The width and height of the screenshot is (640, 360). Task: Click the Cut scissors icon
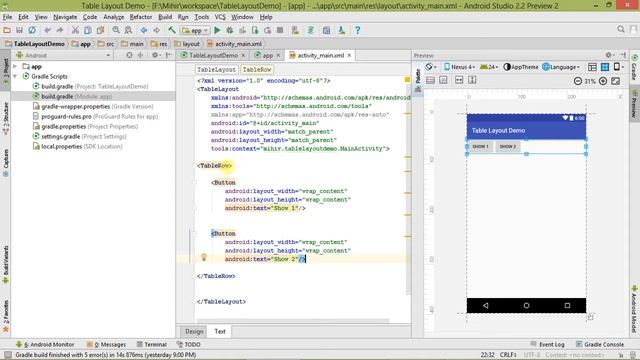click(x=75, y=30)
